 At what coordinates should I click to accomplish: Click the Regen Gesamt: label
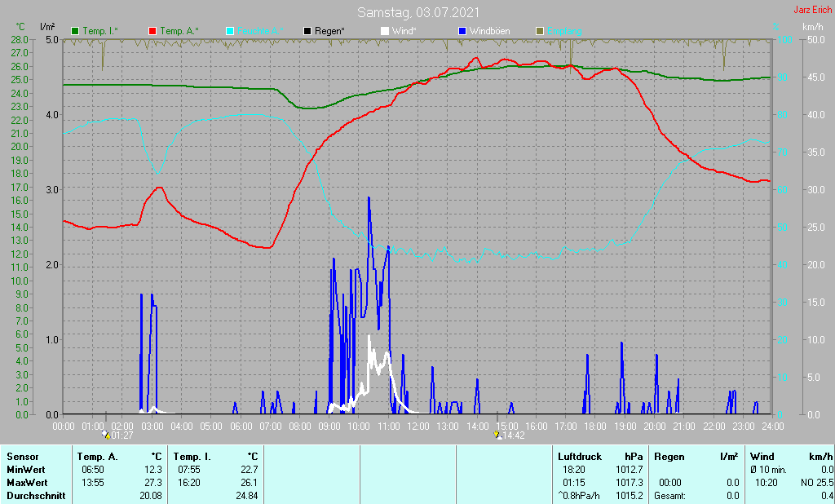pos(670,496)
